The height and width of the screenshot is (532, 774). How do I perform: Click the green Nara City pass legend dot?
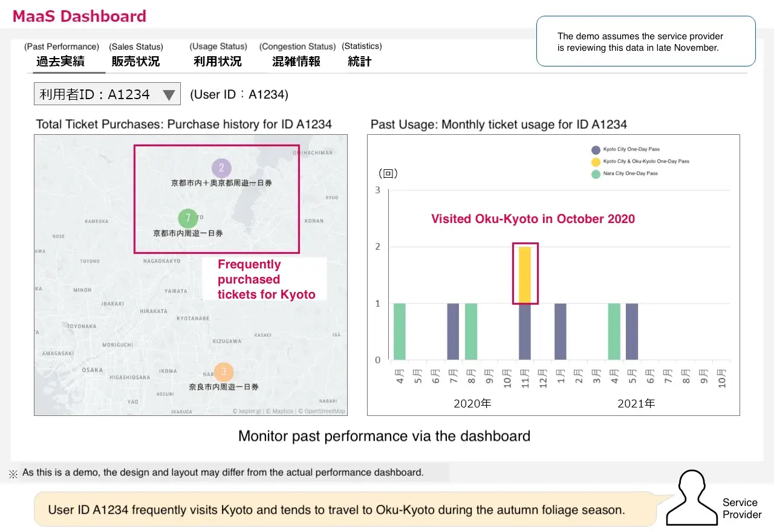[x=596, y=174]
